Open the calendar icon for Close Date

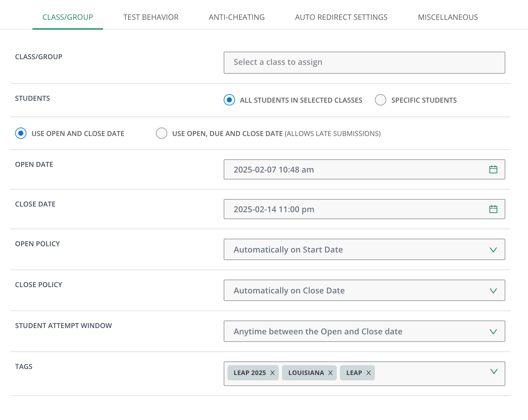493,209
